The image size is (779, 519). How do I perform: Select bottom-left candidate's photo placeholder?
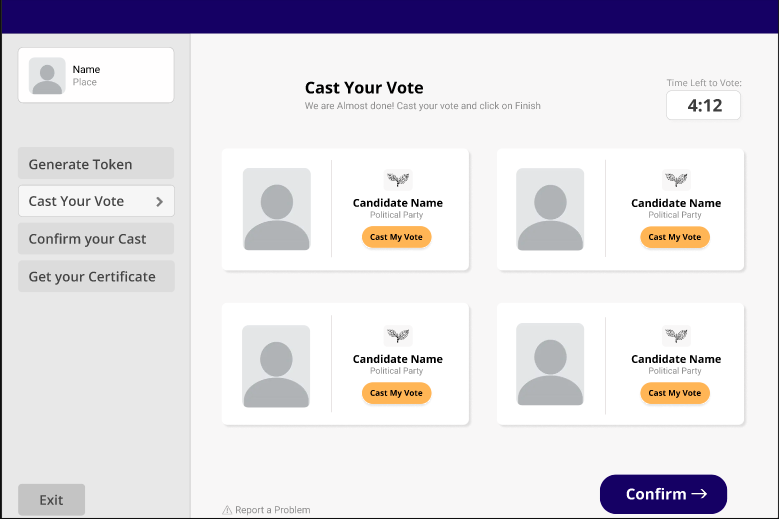pos(277,365)
